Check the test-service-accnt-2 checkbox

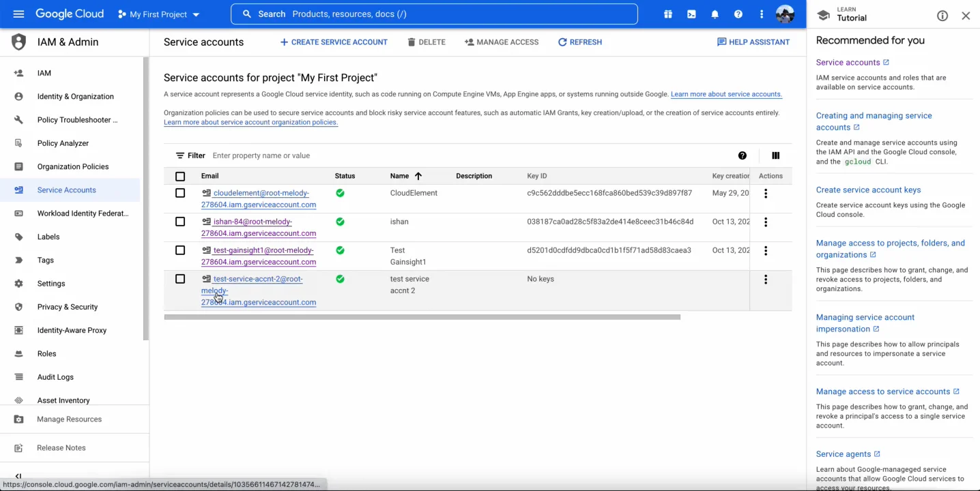pos(180,279)
